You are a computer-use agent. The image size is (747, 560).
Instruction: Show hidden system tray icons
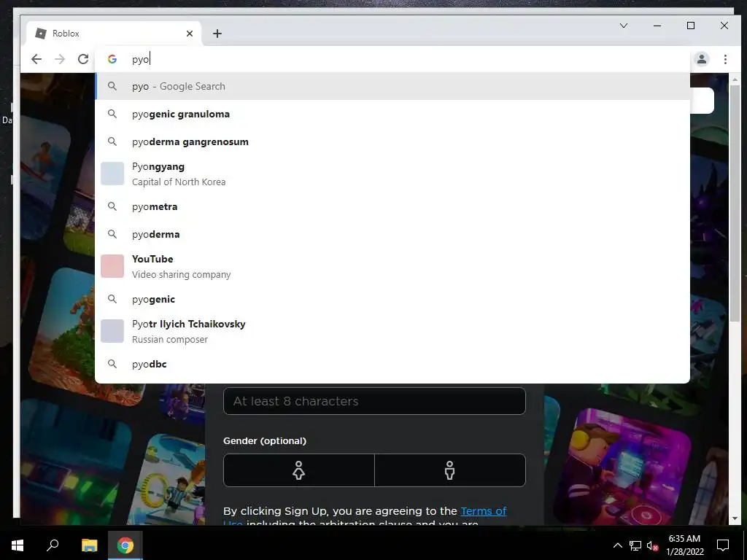pyautogui.click(x=617, y=545)
